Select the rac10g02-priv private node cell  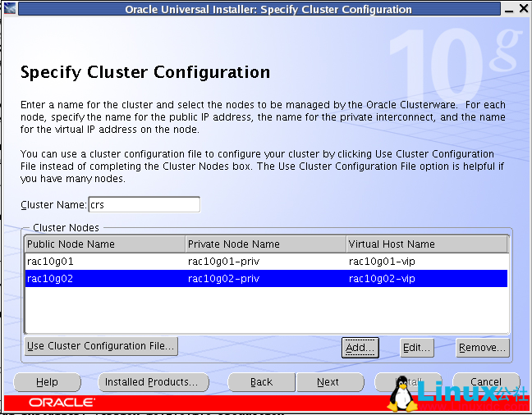tap(266, 278)
